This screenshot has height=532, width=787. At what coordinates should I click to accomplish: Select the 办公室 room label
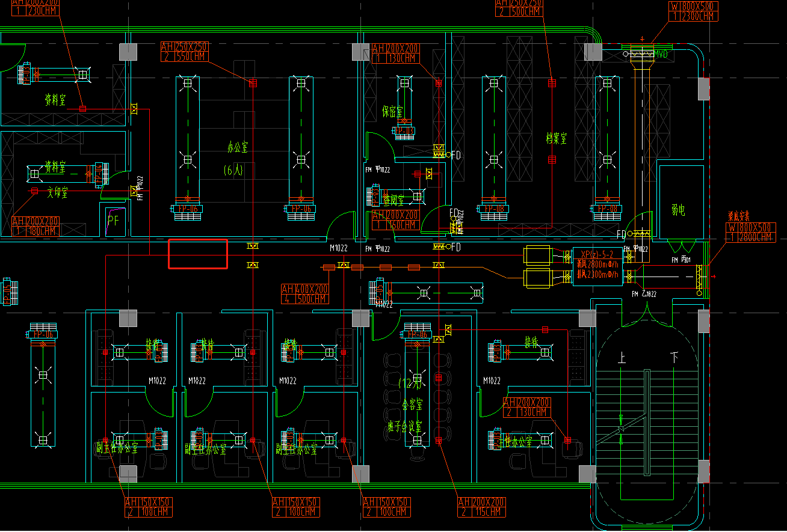click(x=237, y=147)
